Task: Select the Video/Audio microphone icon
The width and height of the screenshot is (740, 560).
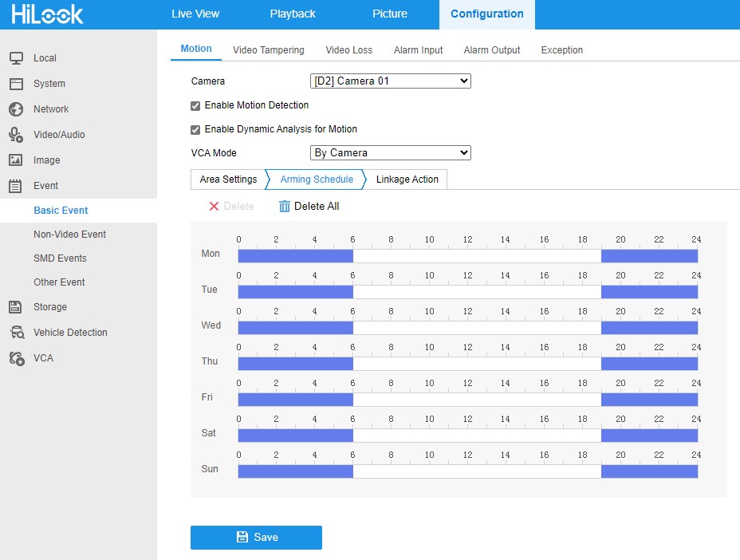Action: [x=15, y=135]
